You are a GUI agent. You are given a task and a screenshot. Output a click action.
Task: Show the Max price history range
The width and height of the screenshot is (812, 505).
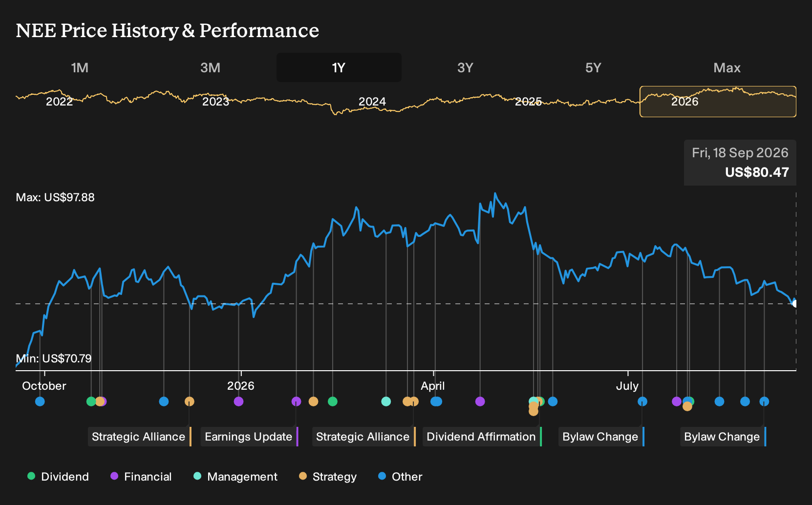[727, 67]
